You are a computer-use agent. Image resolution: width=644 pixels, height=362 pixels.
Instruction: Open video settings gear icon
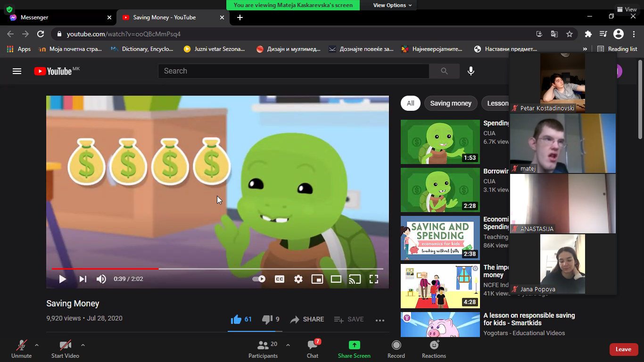click(x=298, y=279)
